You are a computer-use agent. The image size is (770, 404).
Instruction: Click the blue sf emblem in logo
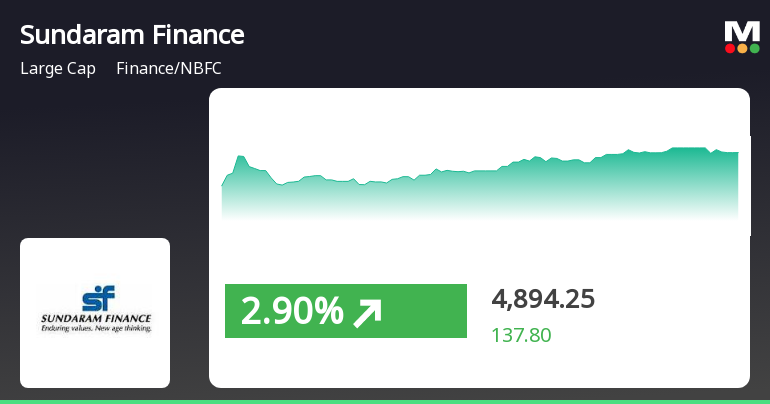point(98,298)
